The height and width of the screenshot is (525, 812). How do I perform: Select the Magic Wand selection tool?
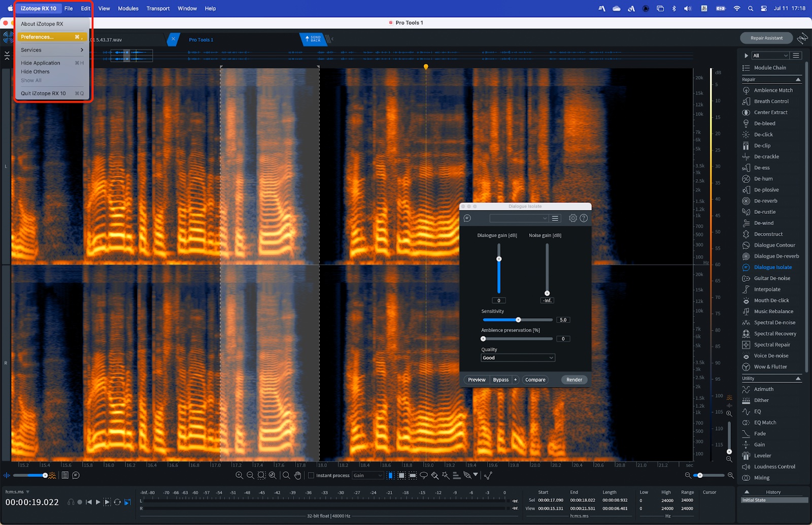tap(446, 476)
